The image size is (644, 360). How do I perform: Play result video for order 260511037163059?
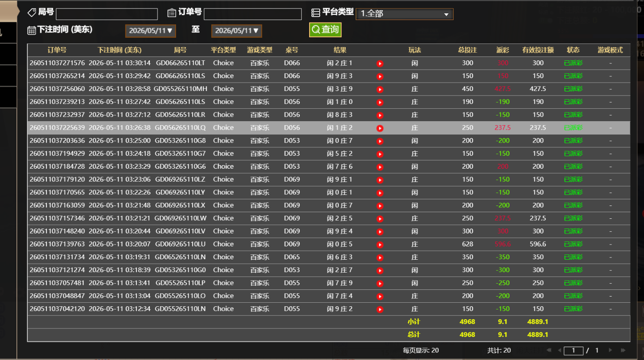point(380,206)
